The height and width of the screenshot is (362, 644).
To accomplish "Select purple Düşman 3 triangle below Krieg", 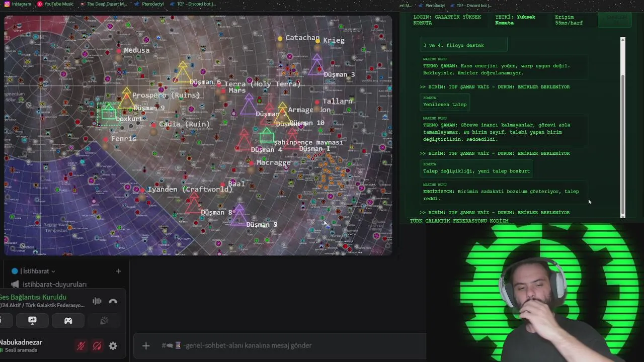I will (316, 64).
